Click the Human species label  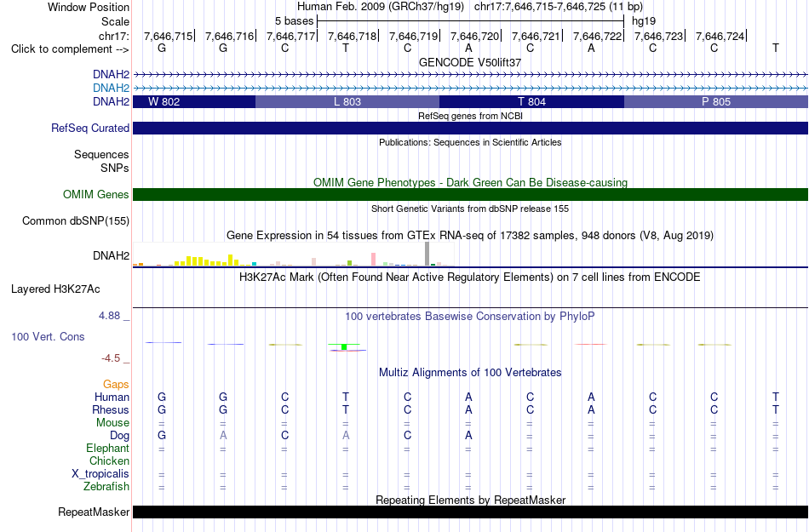112,397
